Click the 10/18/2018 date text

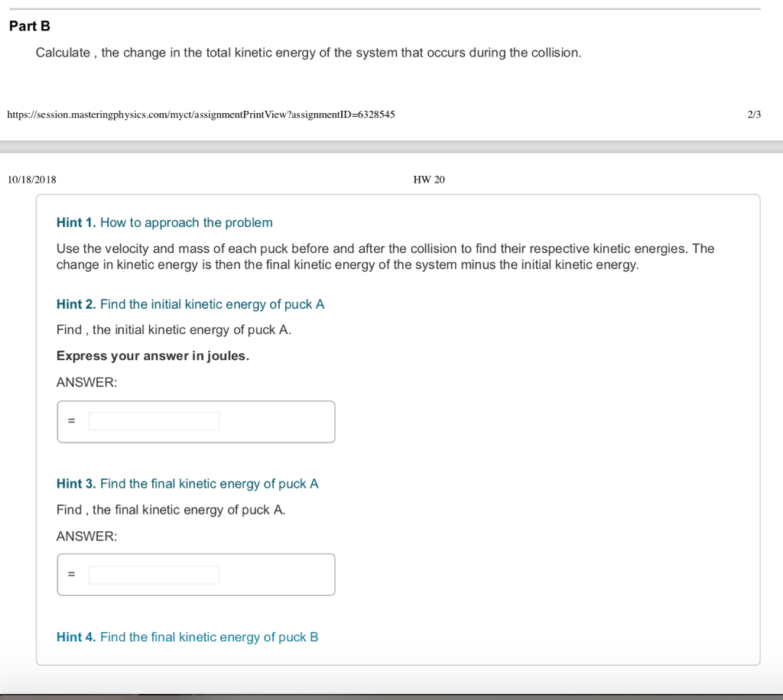[x=31, y=180]
